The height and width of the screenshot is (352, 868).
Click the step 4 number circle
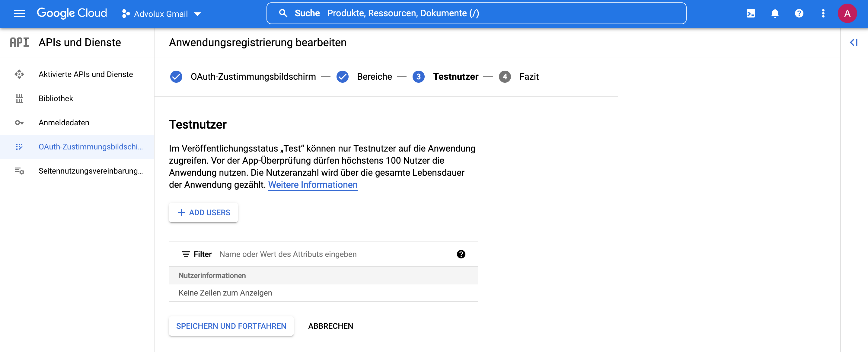(x=504, y=77)
